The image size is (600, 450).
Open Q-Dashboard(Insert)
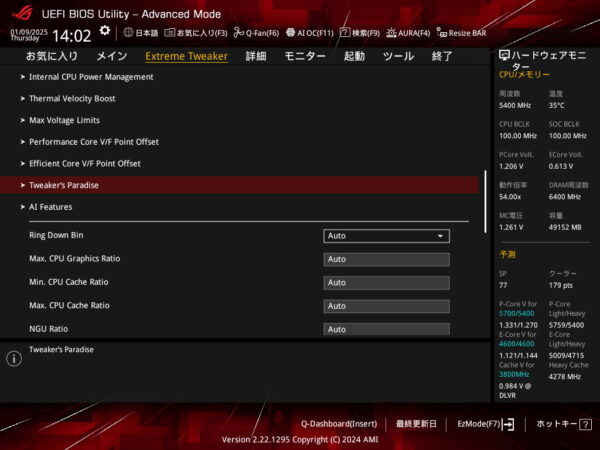point(339,424)
